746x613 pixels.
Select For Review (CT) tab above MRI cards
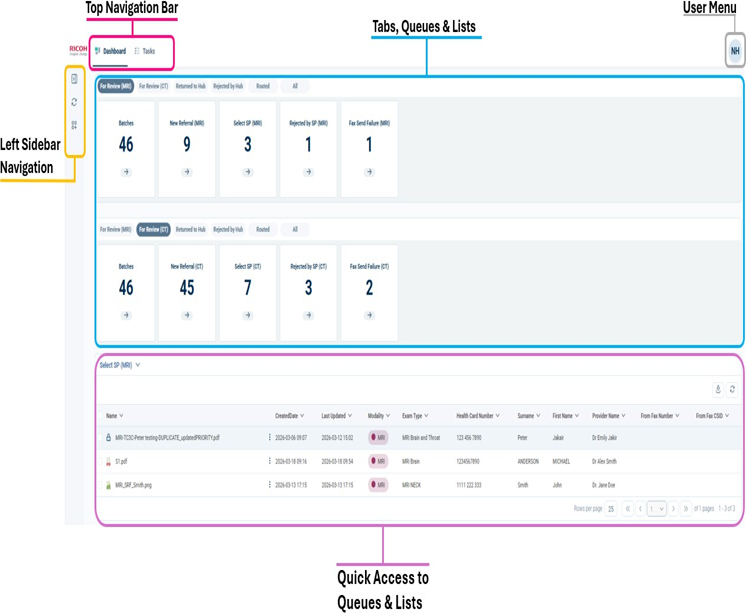click(153, 86)
